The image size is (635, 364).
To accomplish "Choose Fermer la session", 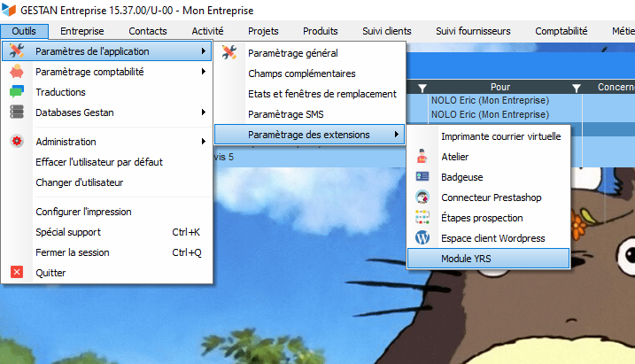I will (73, 252).
